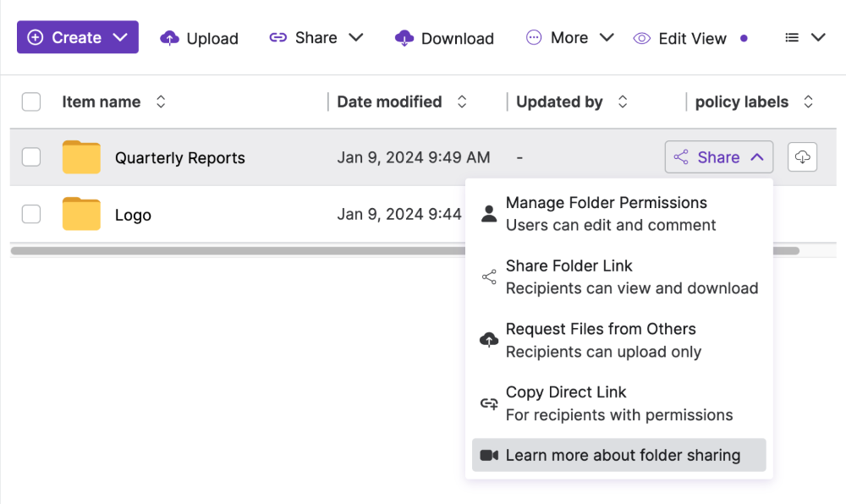Viewport: 846px width, 504px height.
Task: Check the Logo folder row checkbox
Action: pyautogui.click(x=31, y=215)
